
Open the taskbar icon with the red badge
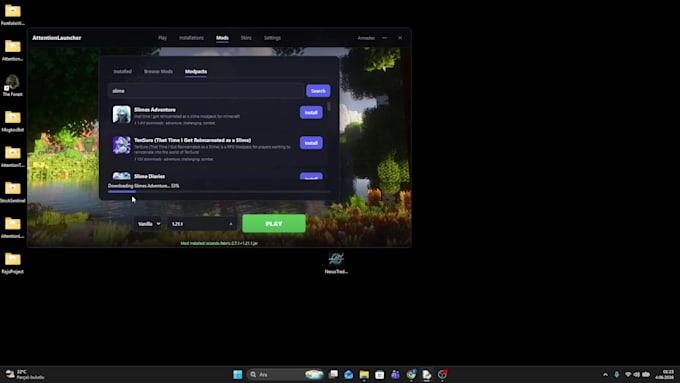[442, 374]
